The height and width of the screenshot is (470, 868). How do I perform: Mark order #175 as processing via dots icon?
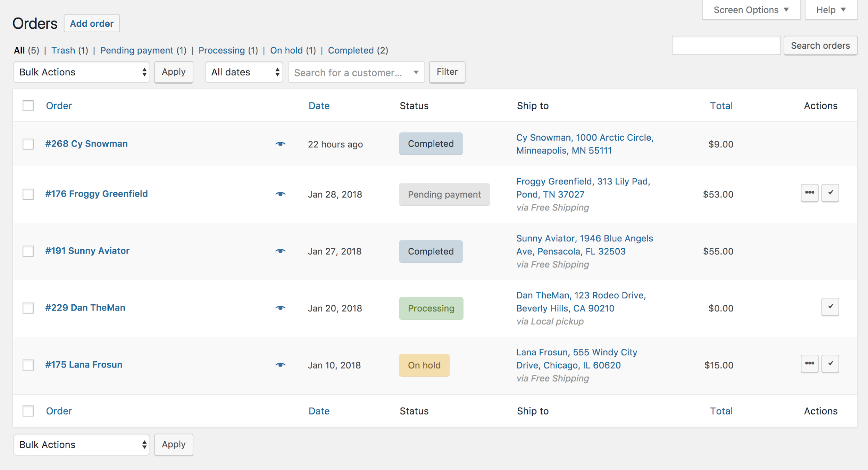(809, 364)
